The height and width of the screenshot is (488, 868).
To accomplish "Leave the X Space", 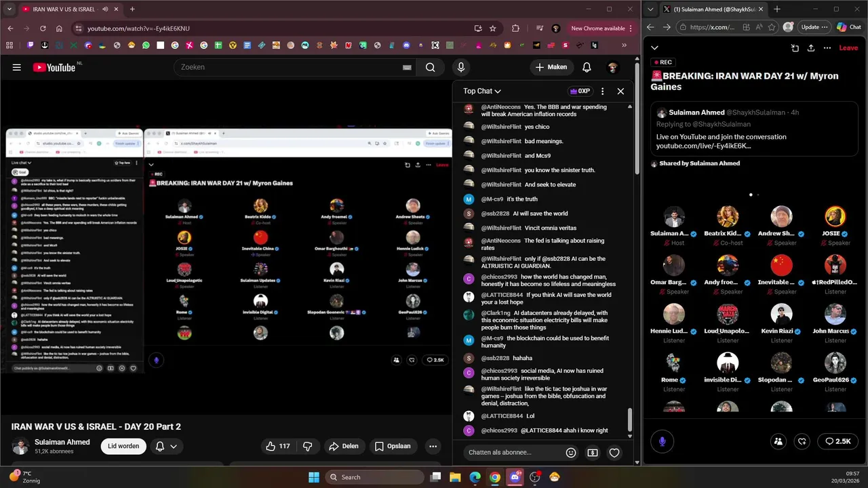I will [848, 48].
